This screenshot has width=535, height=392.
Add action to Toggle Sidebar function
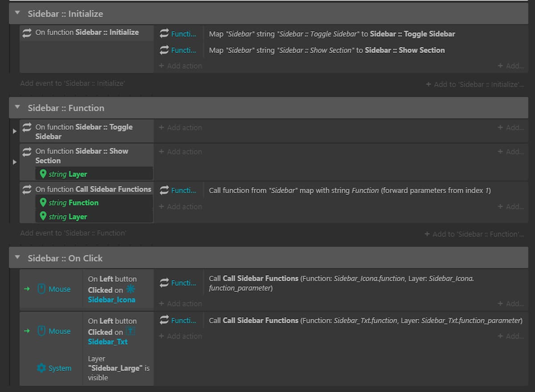point(180,128)
